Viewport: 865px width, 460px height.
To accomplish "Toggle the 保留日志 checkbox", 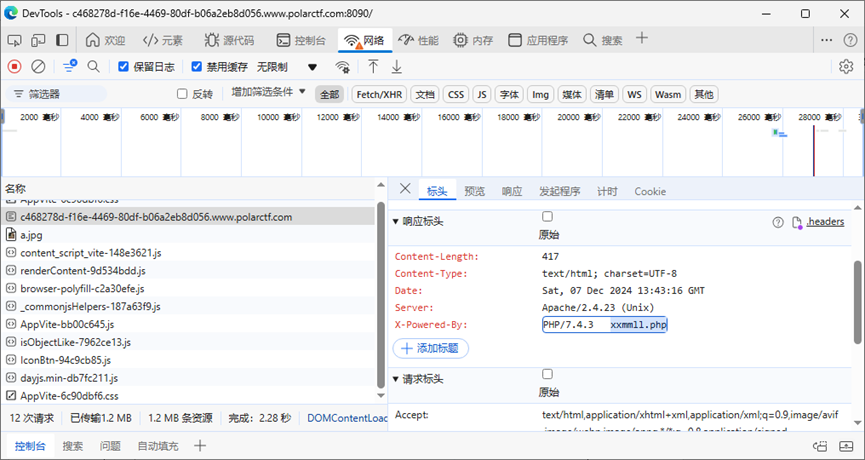I will [x=124, y=67].
